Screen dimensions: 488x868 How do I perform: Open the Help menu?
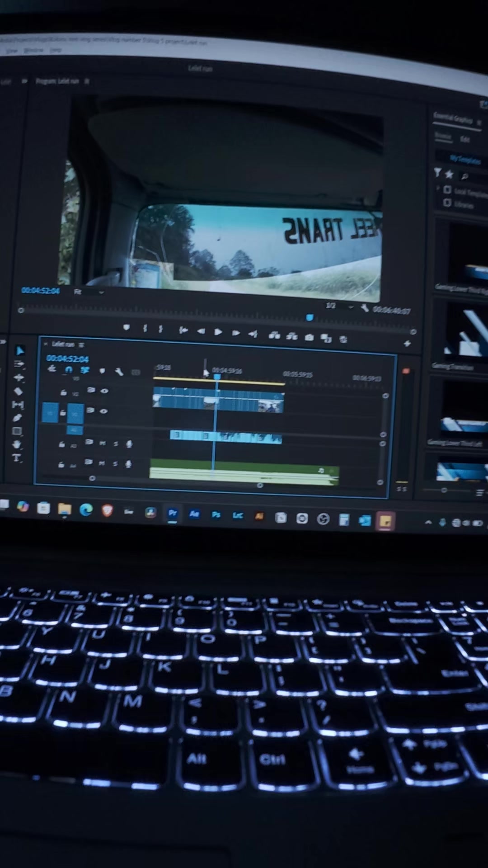pyautogui.click(x=56, y=50)
